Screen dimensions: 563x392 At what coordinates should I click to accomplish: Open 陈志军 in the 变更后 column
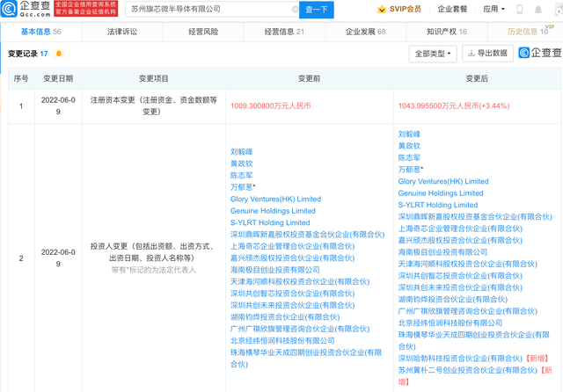click(x=409, y=158)
